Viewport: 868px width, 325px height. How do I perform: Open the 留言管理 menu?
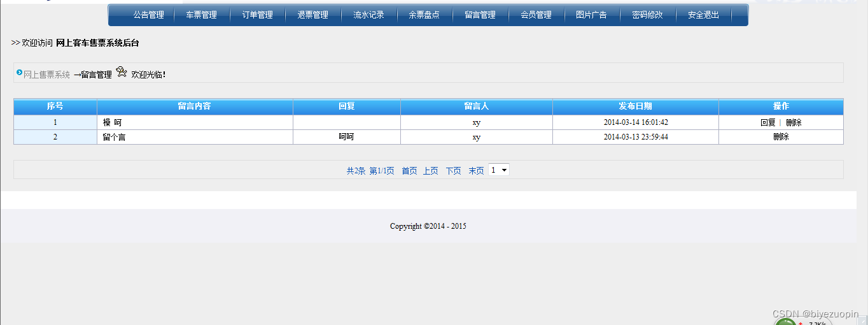click(480, 15)
